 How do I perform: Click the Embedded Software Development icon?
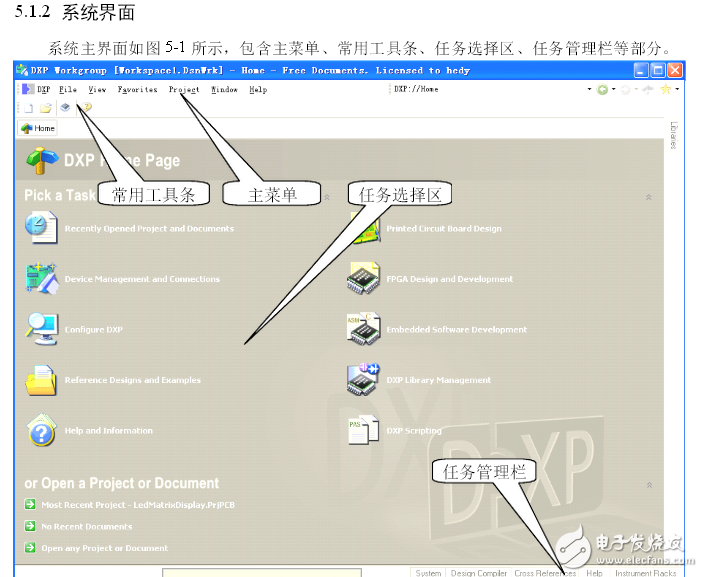click(x=363, y=328)
